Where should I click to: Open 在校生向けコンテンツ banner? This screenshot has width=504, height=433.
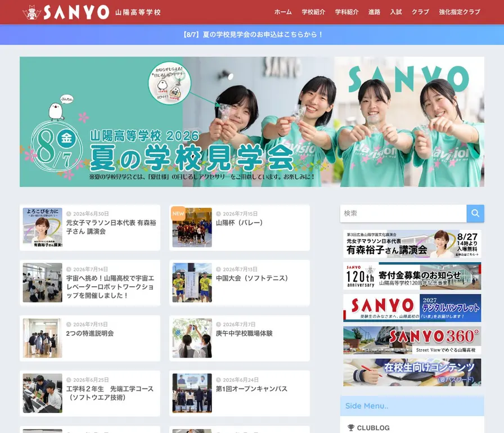click(x=412, y=373)
